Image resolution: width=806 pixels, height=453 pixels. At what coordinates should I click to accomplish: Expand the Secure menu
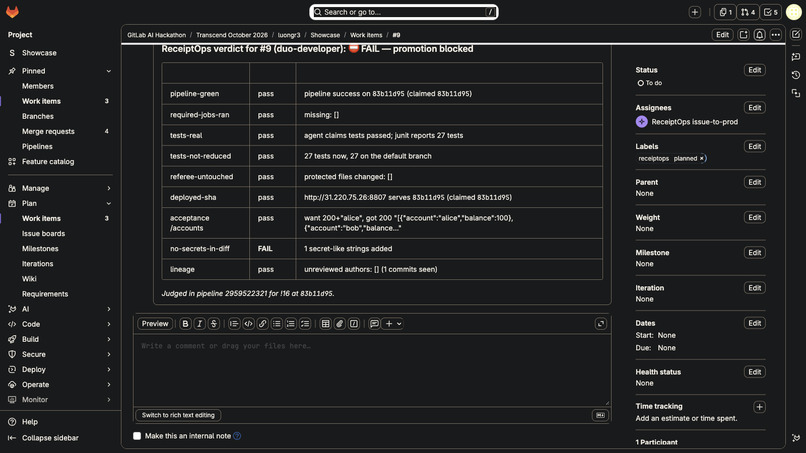coord(108,354)
